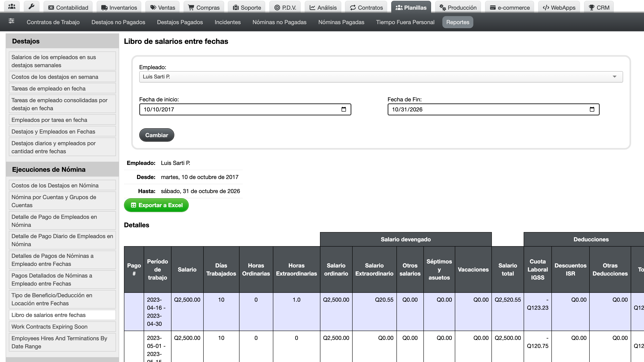The image size is (644, 362).
Task: Click Exportar a Excel button
Action: [x=156, y=205]
